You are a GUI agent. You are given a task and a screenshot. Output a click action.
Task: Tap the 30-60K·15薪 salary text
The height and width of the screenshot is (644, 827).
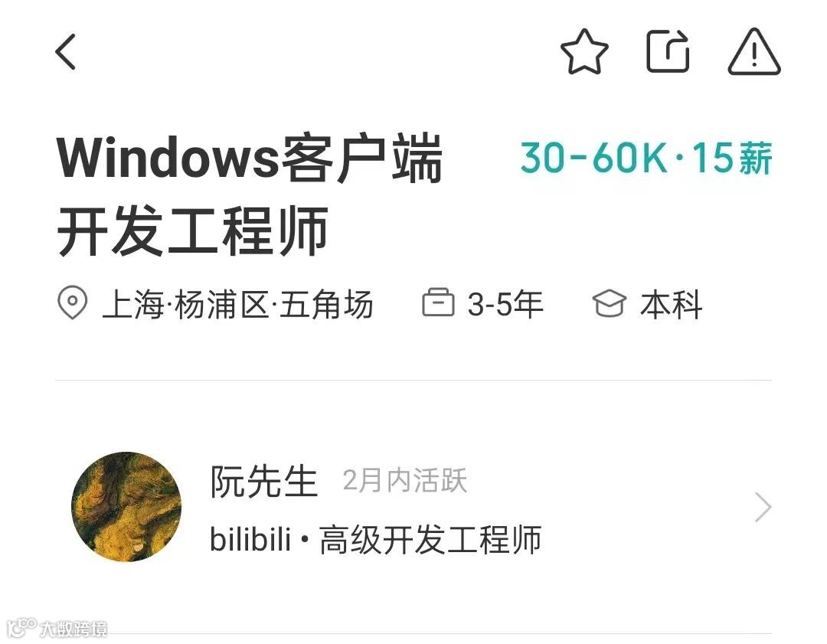(646, 158)
